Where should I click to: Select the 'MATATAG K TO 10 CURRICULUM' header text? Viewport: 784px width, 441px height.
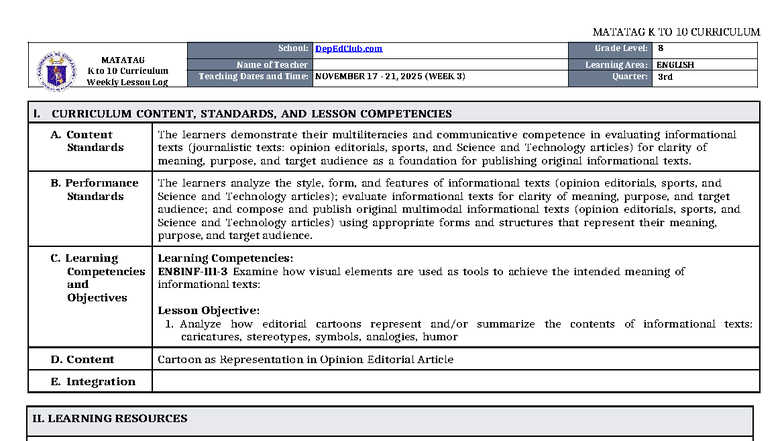tap(676, 32)
